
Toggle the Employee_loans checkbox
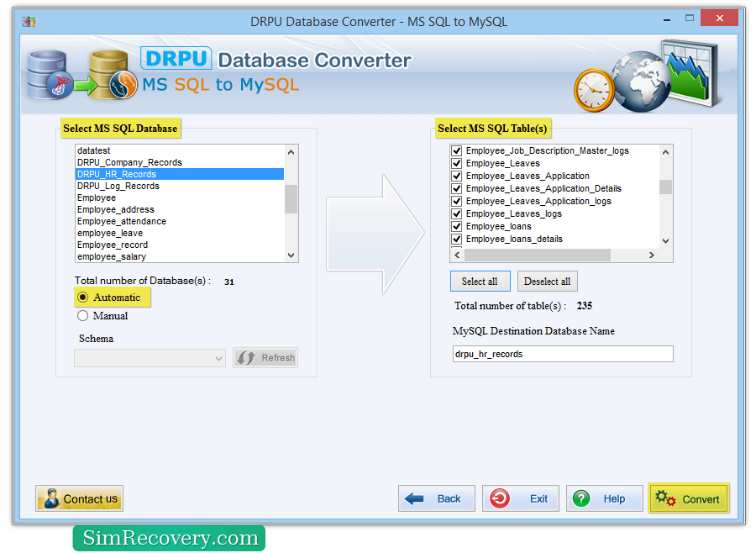(457, 226)
